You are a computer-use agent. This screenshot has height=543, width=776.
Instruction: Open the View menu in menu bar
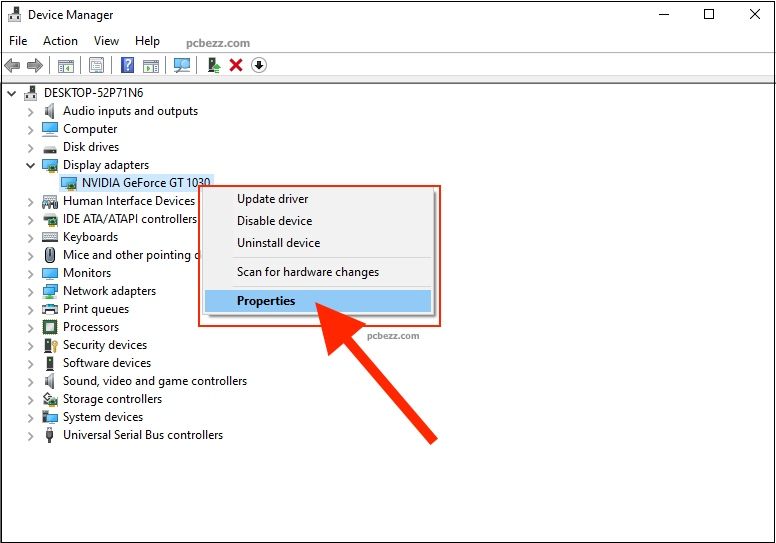tap(106, 41)
